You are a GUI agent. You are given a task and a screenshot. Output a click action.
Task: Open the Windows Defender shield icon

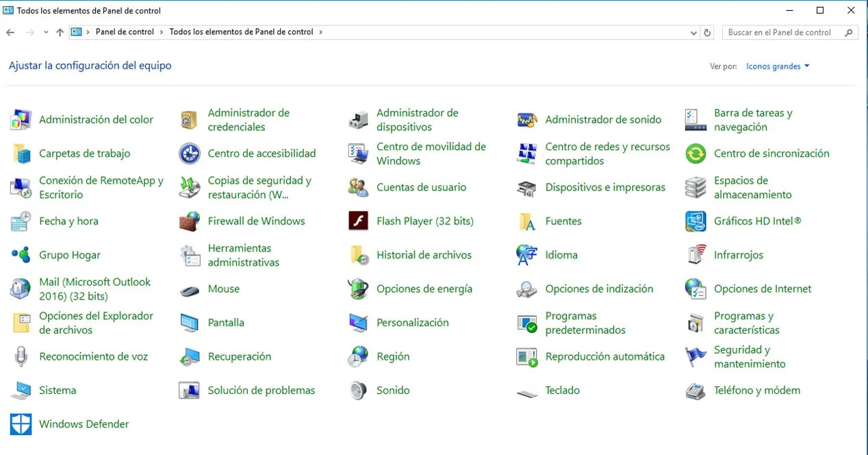point(21,424)
